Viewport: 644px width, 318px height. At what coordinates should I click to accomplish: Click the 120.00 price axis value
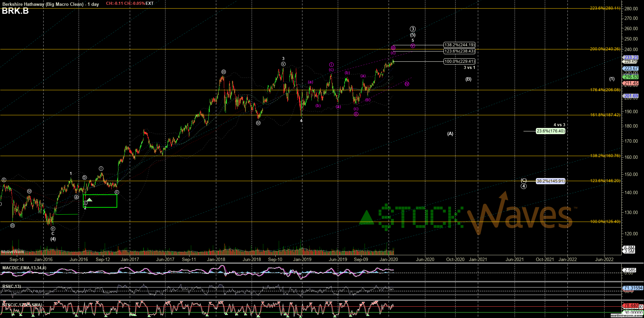coord(631,234)
